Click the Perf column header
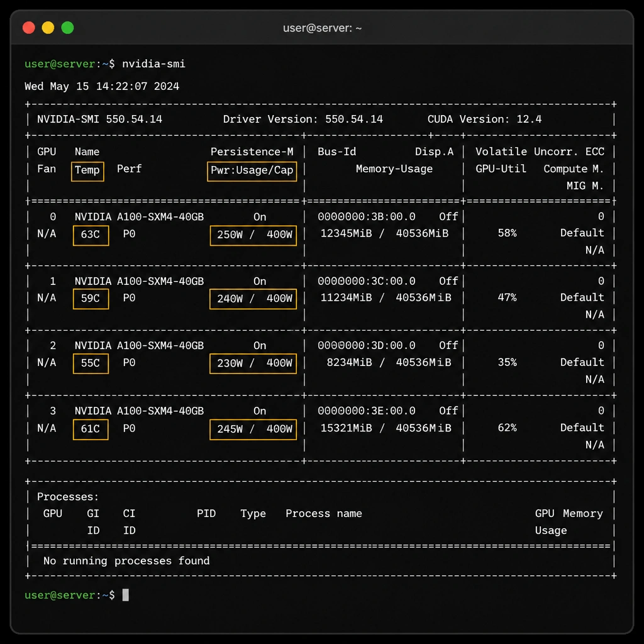Viewport: 644px width, 644px height. 129,169
